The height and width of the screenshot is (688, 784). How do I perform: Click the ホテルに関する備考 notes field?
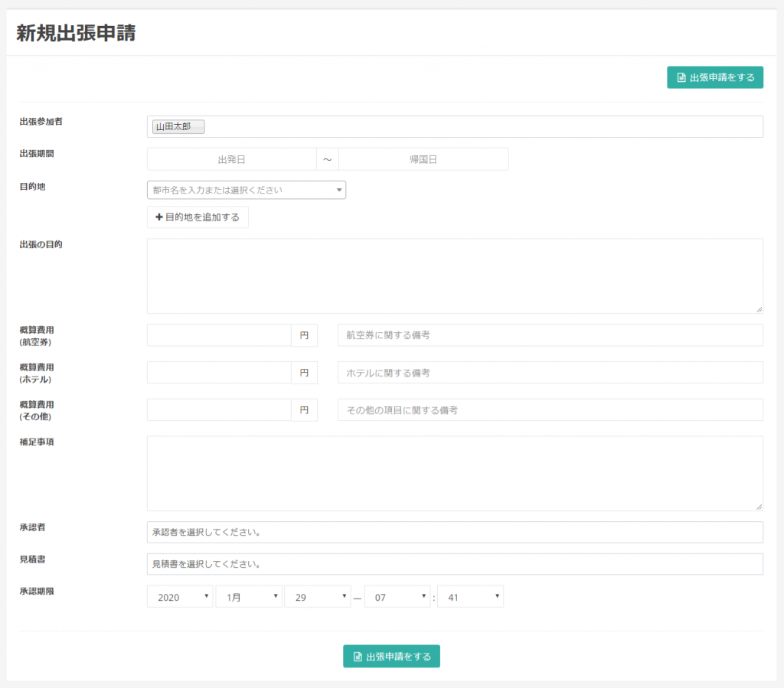pos(550,373)
